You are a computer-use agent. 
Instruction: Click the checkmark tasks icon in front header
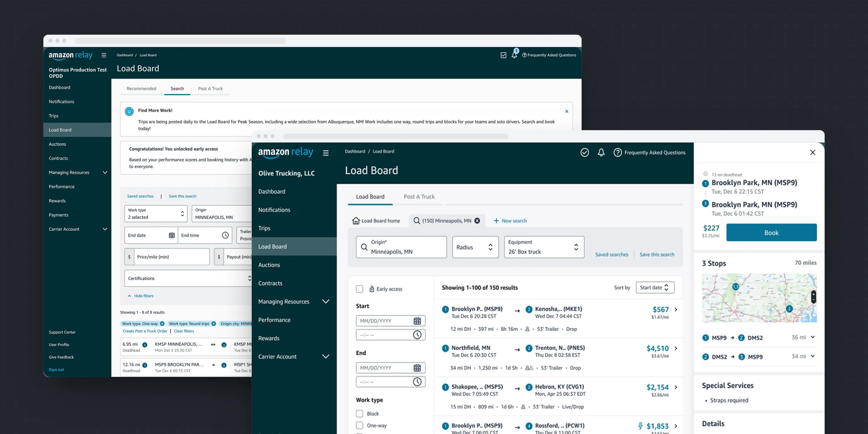pyautogui.click(x=584, y=153)
